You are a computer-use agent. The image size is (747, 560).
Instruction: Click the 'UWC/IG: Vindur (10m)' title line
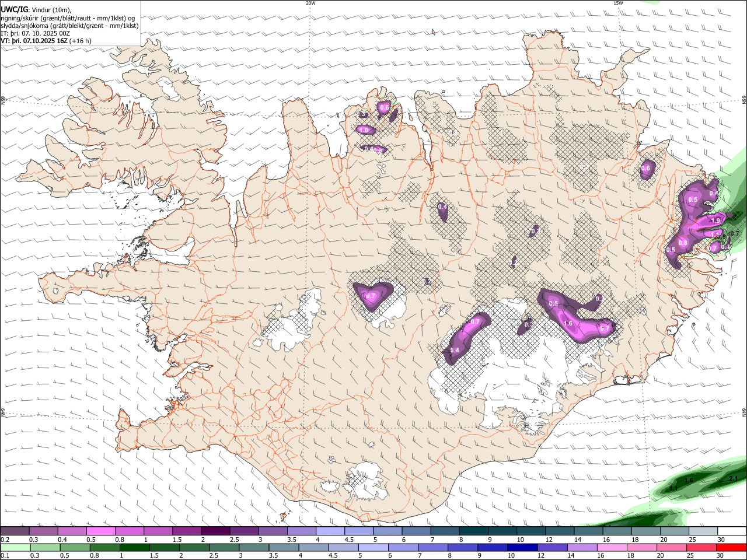pyautogui.click(x=36, y=10)
